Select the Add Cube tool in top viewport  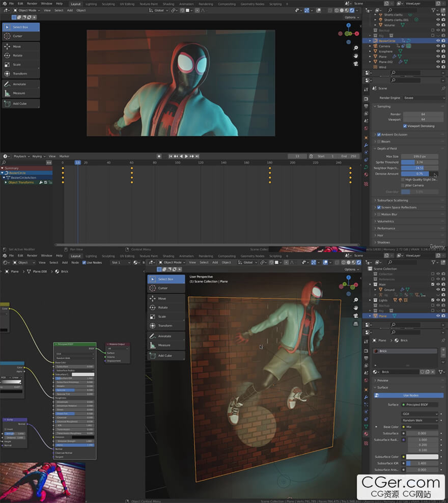tap(21, 104)
